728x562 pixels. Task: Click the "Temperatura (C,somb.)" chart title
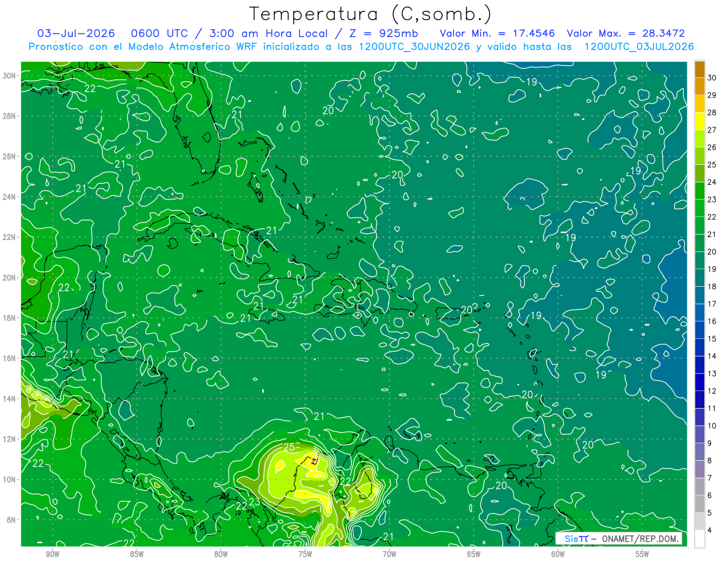click(x=370, y=14)
